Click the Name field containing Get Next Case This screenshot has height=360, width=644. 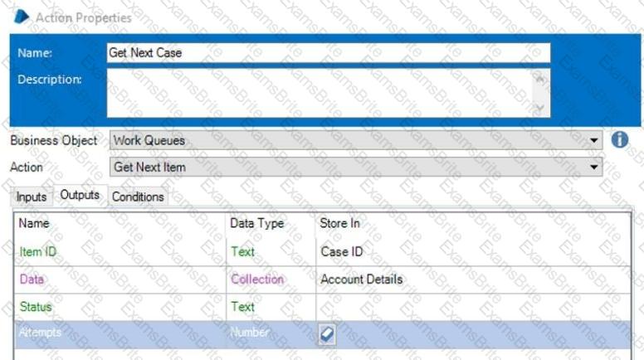[328, 53]
